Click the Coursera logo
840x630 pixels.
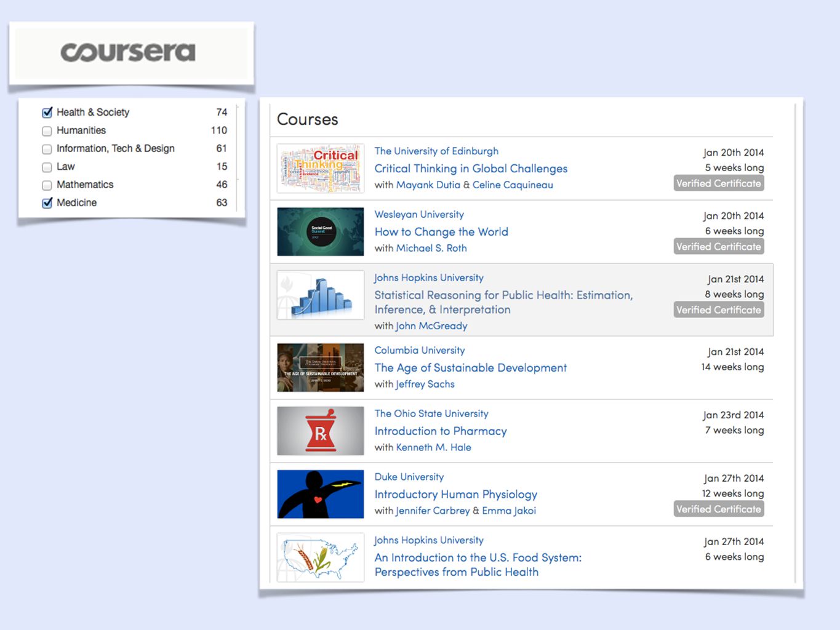[128, 52]
